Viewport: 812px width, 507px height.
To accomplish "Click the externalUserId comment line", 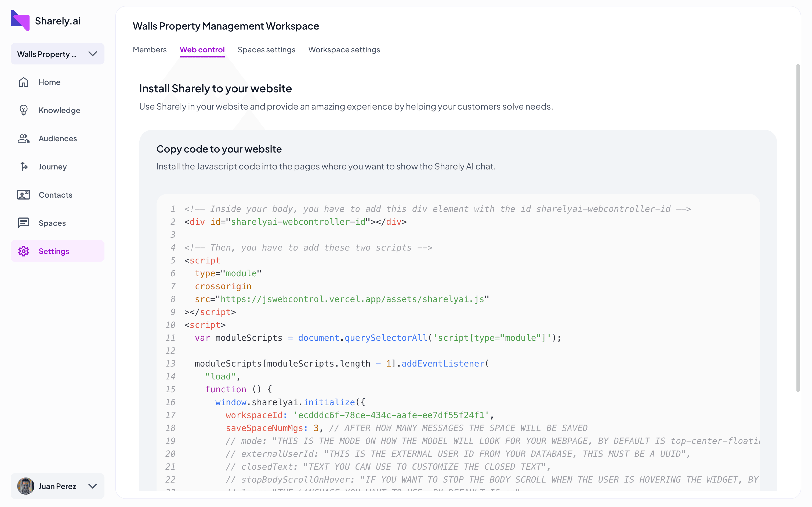I will [458, 454].
